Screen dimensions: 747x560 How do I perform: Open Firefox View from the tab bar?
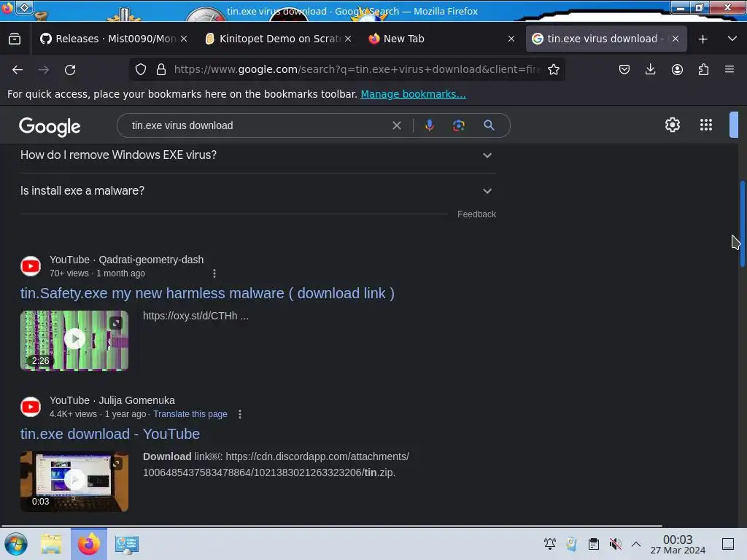[15, 39]
